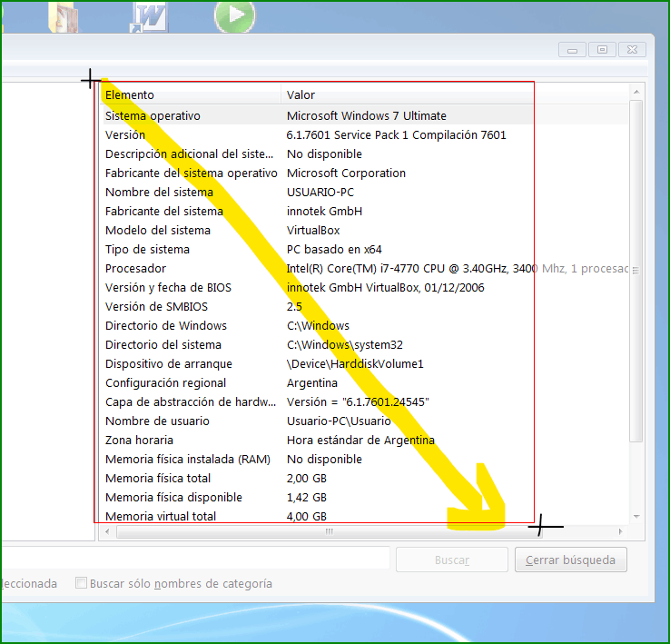Open the green play button desktop icon
This screenshot has height=644, width=670.
click(x=234, y=16)
